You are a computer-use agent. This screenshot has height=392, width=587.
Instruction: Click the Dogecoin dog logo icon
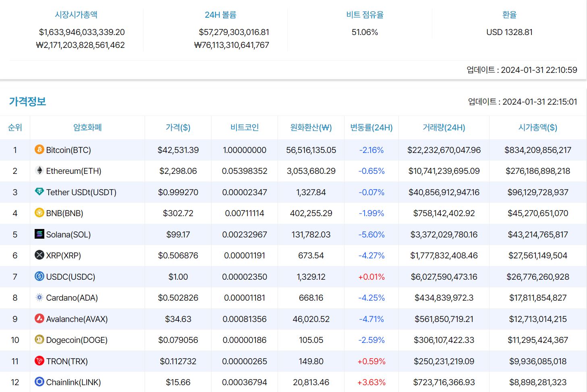point(39,340)
